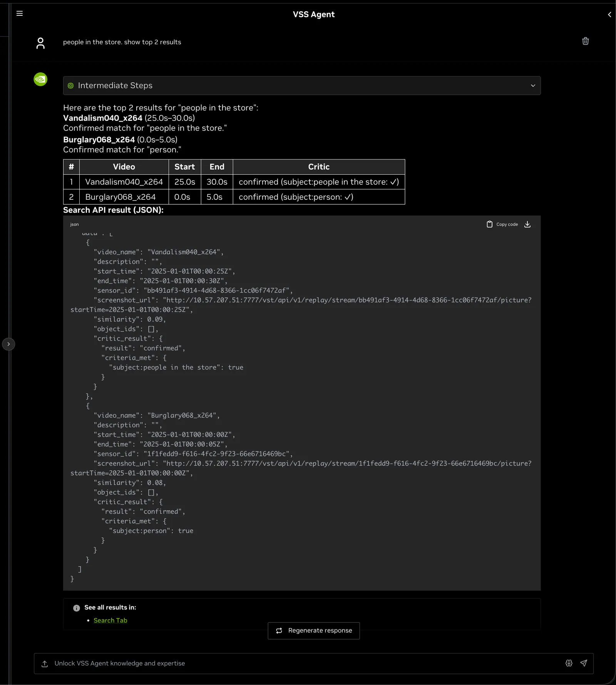Click the Intermediate Steps chip icon

(x=70, y=85)
